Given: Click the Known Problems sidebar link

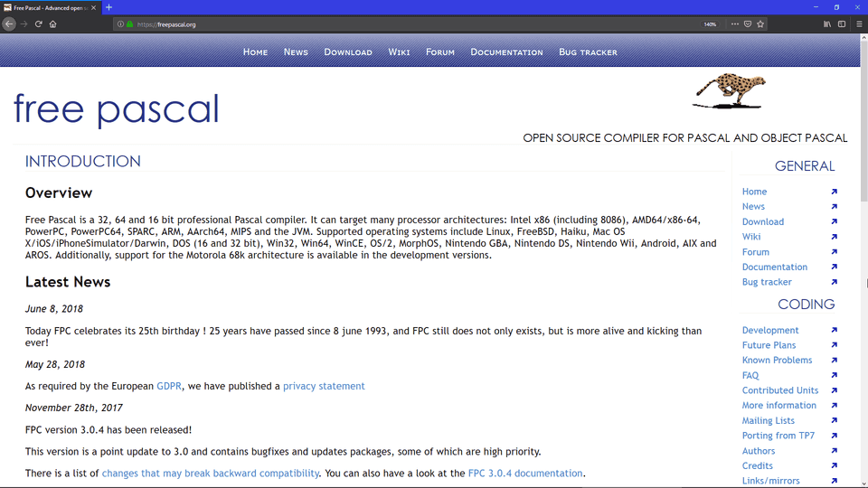Looking at the screenshot, I should [777, 361].
